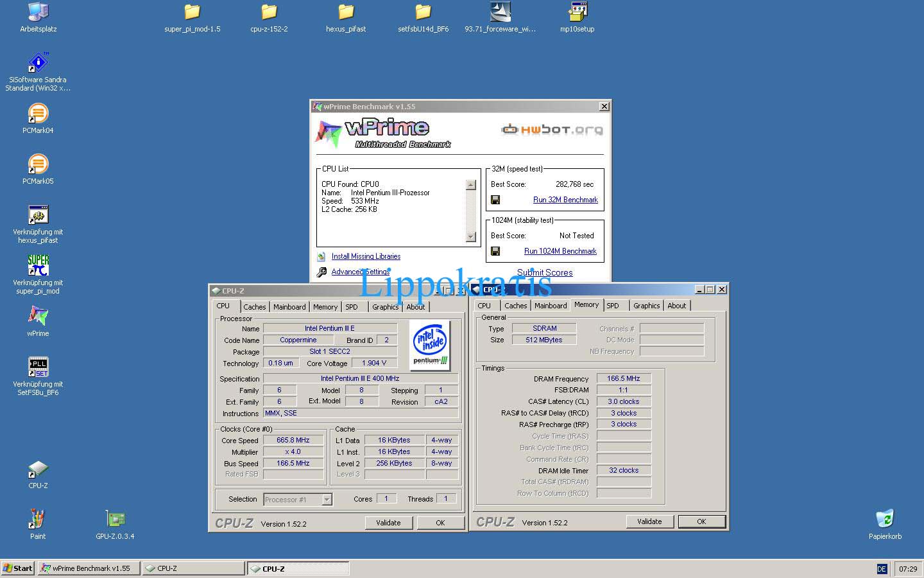Switch to Mainboard tab in left CPU-Z

289,307
